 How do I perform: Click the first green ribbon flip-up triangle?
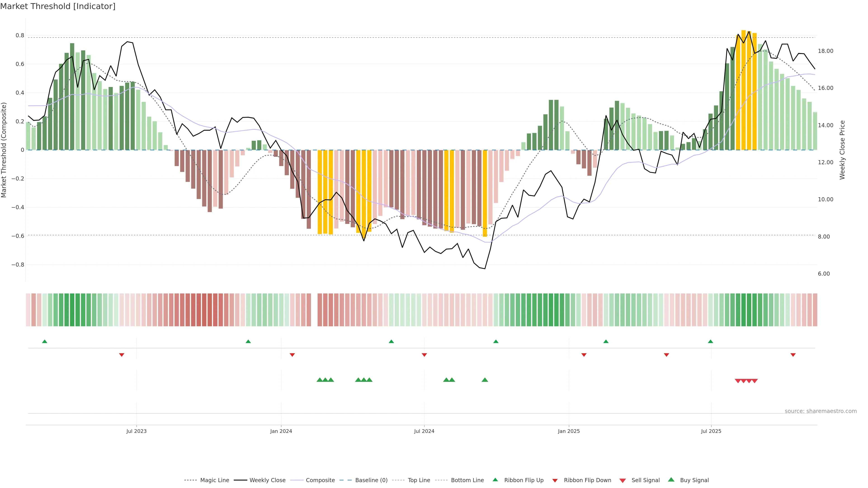click(45, 342)
